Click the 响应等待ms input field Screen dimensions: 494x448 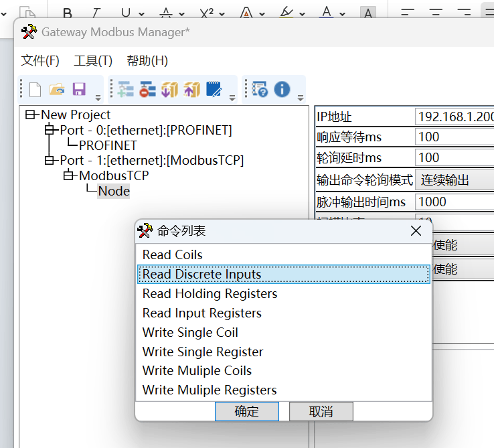tap(455, 137)
